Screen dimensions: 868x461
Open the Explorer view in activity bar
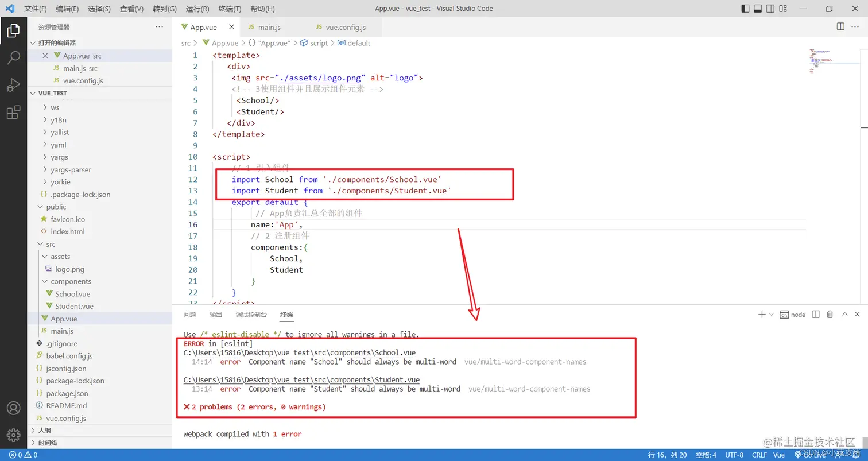point(13,30)
